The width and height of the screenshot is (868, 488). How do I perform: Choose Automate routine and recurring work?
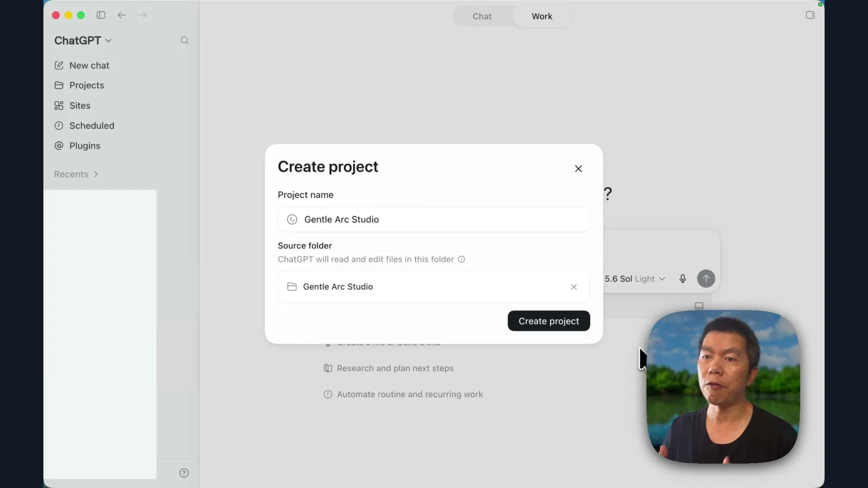403,394
